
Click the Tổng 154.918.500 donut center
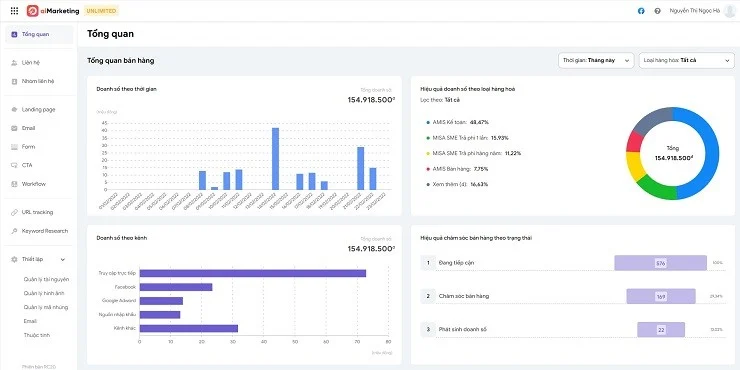coord(673,153)
